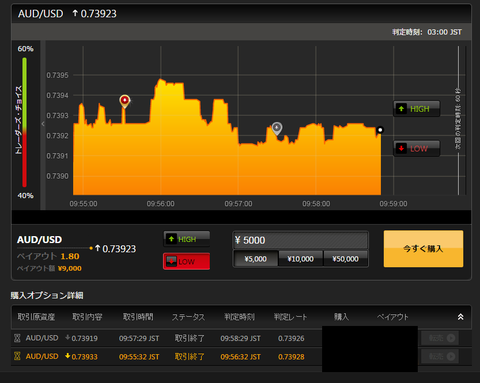Click the traders choice sentiment bar
480x383 pixels.
(24, 122)
